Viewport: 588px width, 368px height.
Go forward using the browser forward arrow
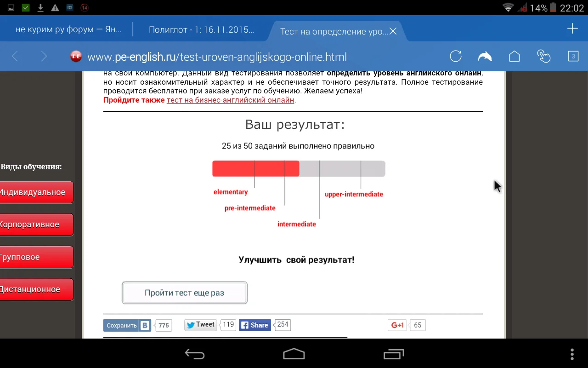(44, 57)
